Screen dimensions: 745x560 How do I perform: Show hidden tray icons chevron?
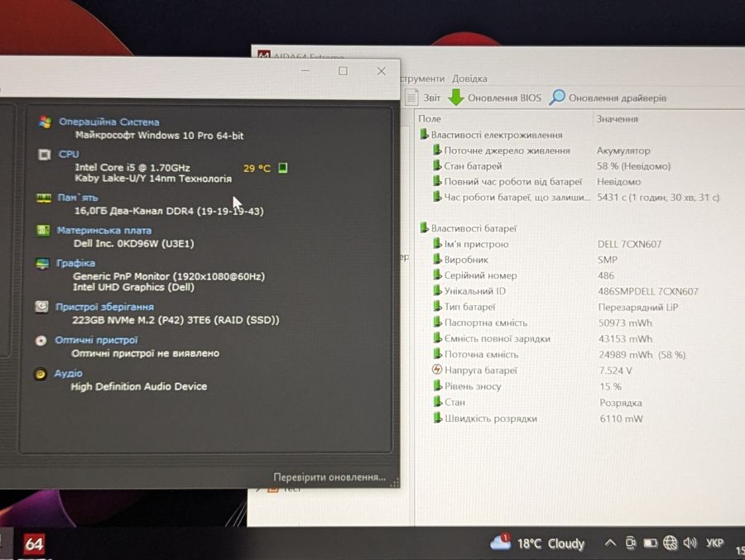(x=610, y=543)
